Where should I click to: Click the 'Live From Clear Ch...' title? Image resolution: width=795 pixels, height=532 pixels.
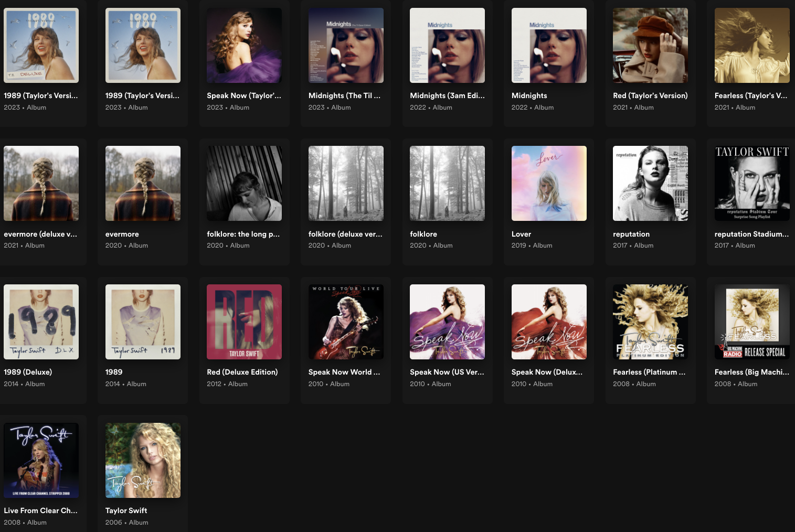40,510
